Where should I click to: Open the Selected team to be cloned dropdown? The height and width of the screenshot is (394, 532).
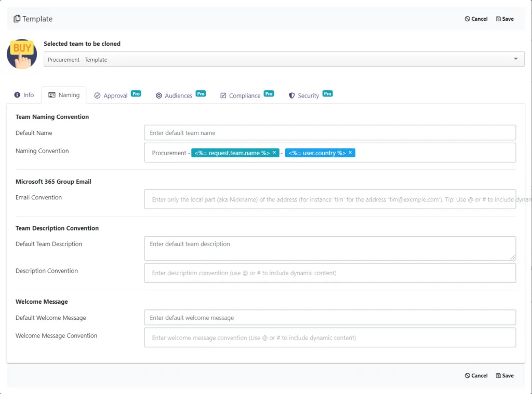click(284, 59)
